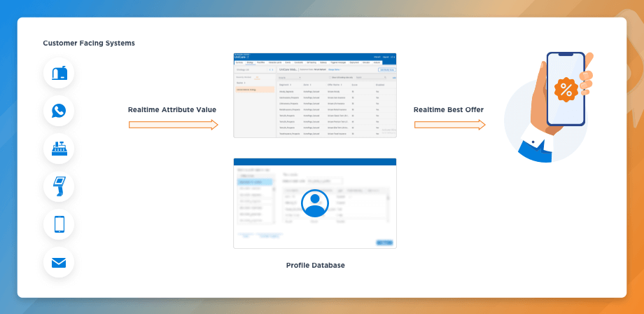Viewport: 644px width, 314px height.
Task: Click the 'Realtime Best Offer' label
Action: tap(449, 110)
